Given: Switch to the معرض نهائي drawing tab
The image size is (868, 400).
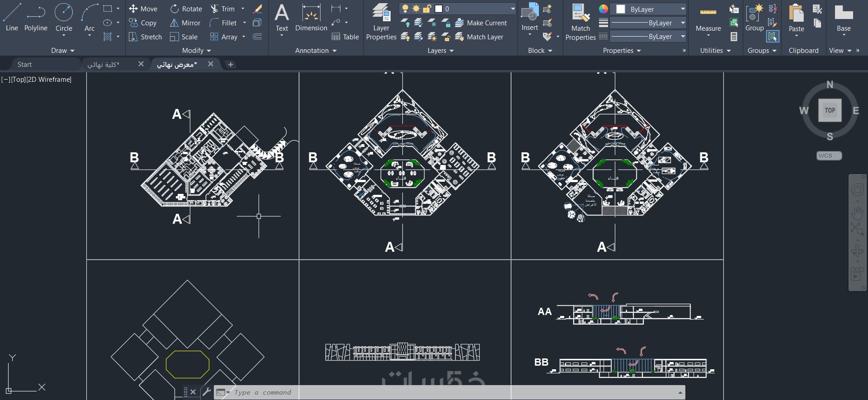Looking at the screenshot, I should 177,65.
